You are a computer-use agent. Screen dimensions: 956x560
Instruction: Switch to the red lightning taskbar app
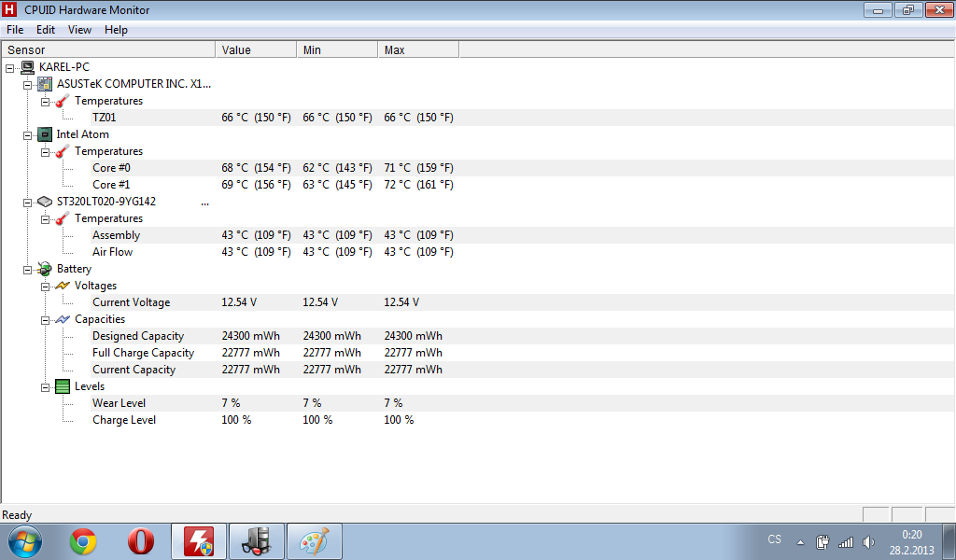point(199,541)
